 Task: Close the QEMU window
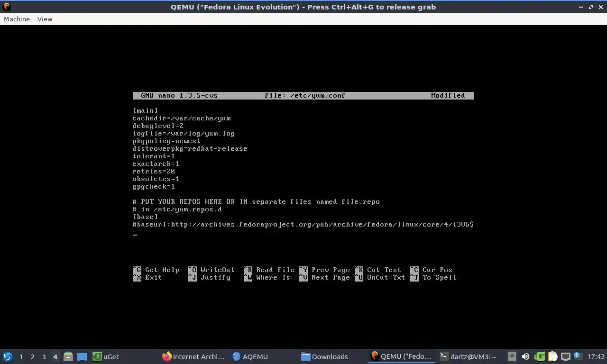point(600,7)
